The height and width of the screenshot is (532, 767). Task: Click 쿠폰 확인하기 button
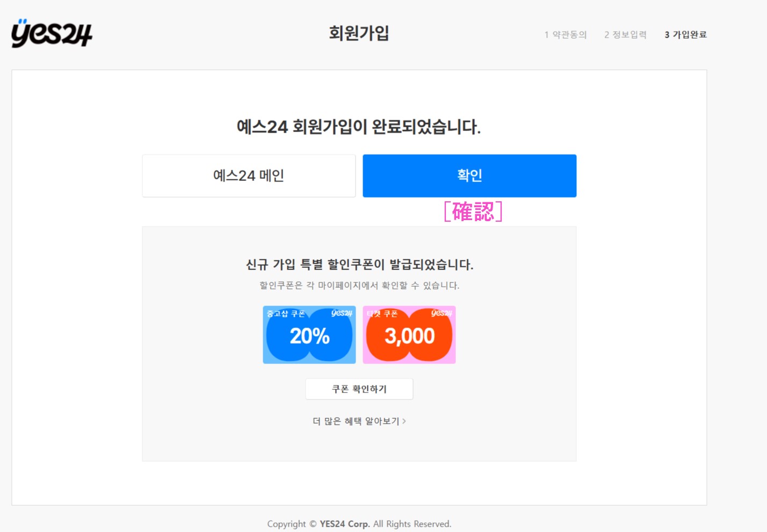pyautogui.click(x=359, y=389)
